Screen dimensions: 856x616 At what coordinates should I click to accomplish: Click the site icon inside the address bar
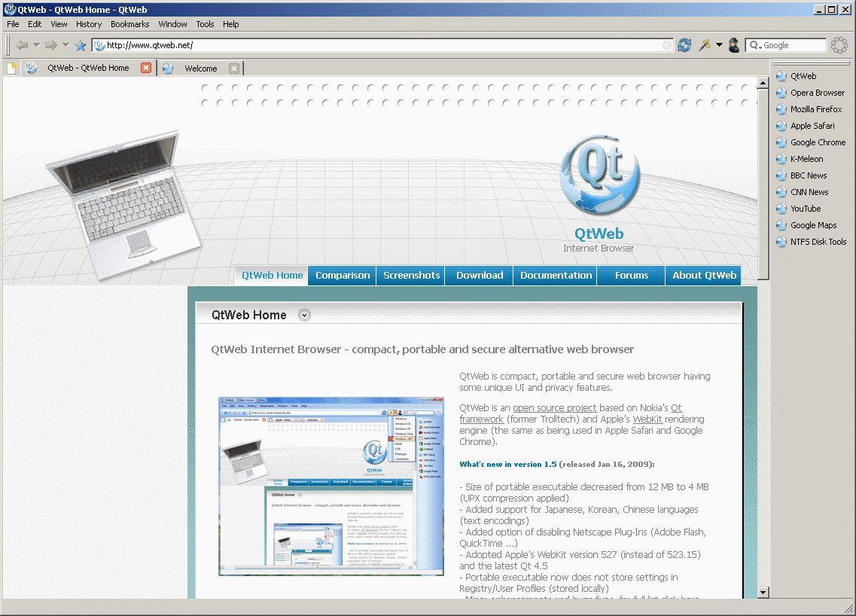click(x=99, y=45)
